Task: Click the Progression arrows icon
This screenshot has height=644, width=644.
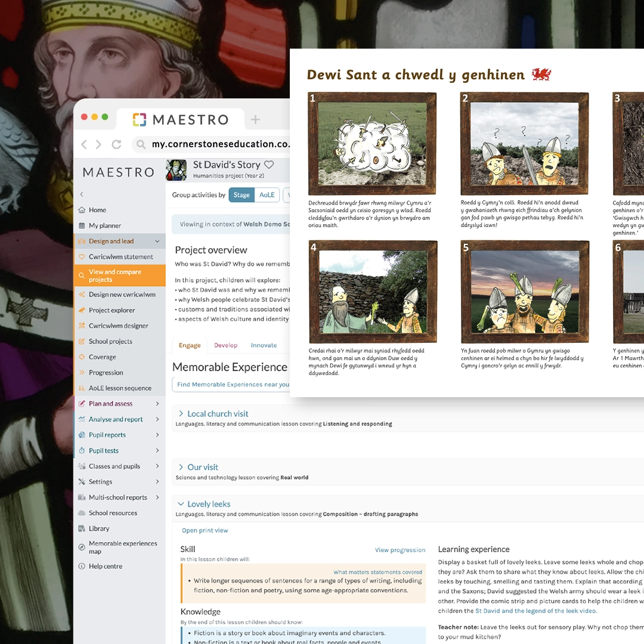Action: [82, 373]
